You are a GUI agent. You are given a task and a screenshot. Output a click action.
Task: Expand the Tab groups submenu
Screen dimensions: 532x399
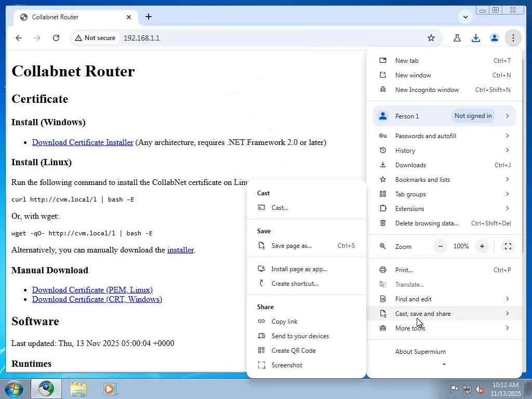point(445,194)
